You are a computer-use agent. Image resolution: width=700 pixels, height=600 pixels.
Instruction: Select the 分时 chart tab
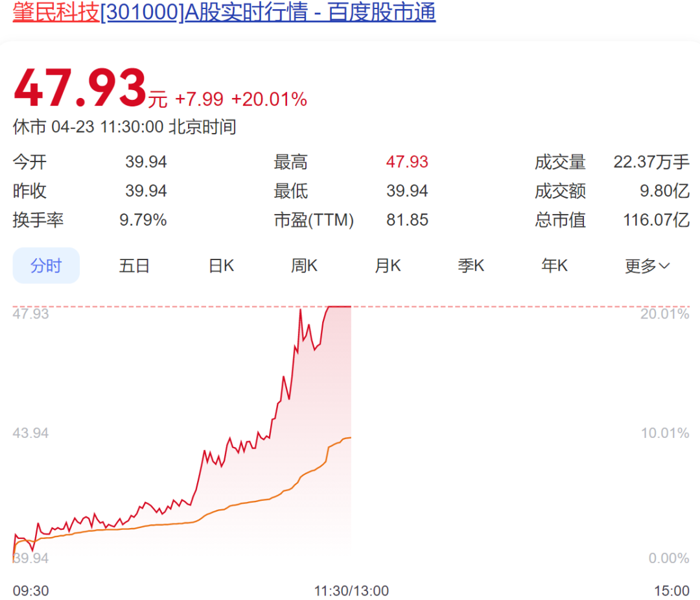point(46,265)
